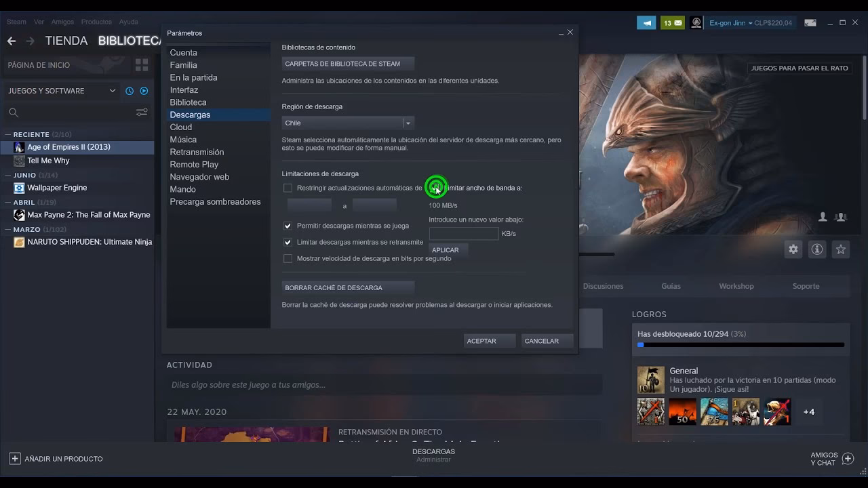Open update restriction start time field
868x488 pixels.
coord(309,205)
